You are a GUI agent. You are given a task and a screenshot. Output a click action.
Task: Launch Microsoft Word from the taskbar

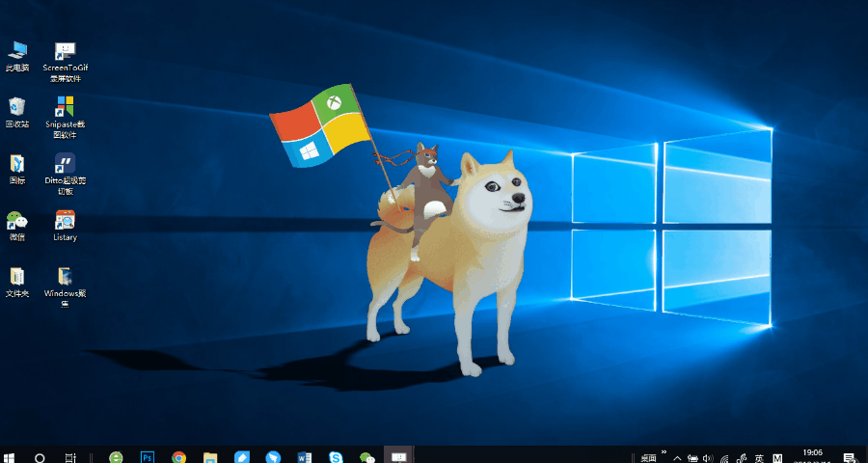coord(305,457)
